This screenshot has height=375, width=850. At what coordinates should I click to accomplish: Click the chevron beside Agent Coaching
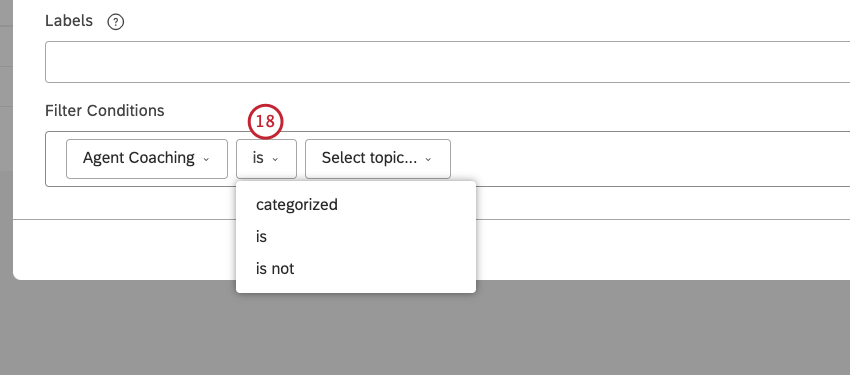206,159
